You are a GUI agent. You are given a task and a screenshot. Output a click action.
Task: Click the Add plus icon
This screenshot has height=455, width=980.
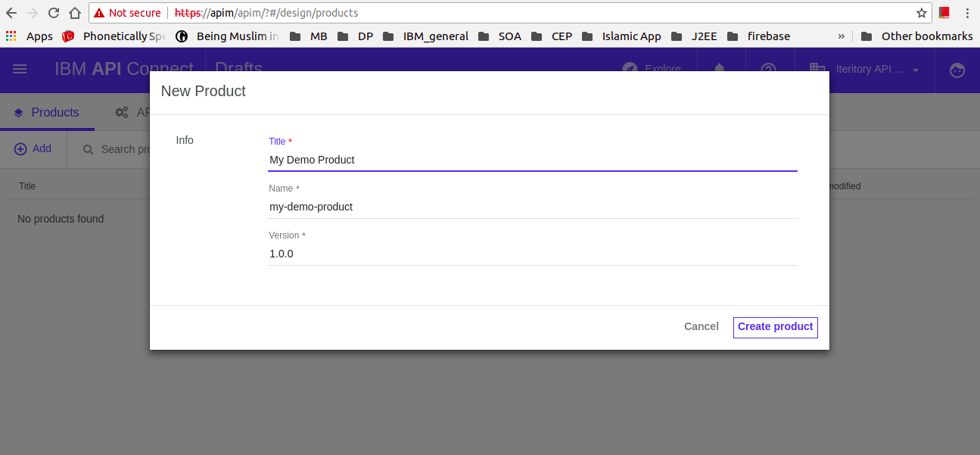[21, 149]
